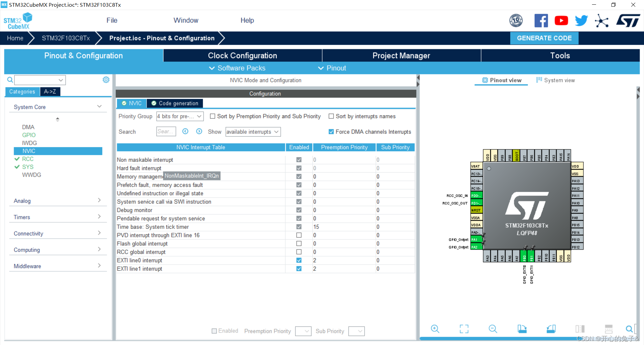Select green PA2 pin on chip
This screenshot has width=644, height=345.
tap(476, 247)
